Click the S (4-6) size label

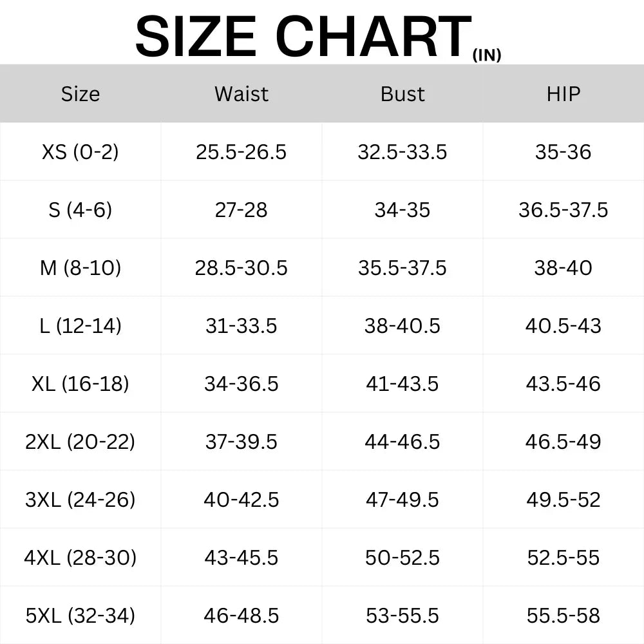click(80, 210)
